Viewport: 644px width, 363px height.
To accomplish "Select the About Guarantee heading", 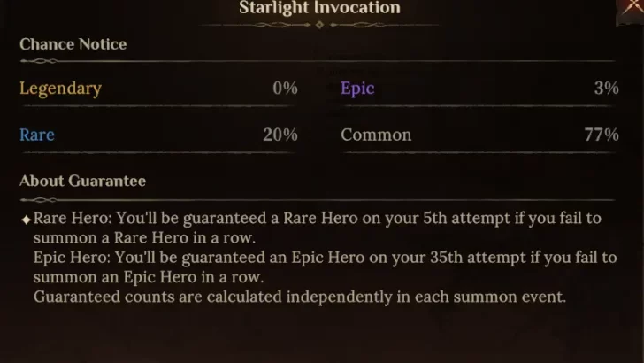I will [82, 181].
